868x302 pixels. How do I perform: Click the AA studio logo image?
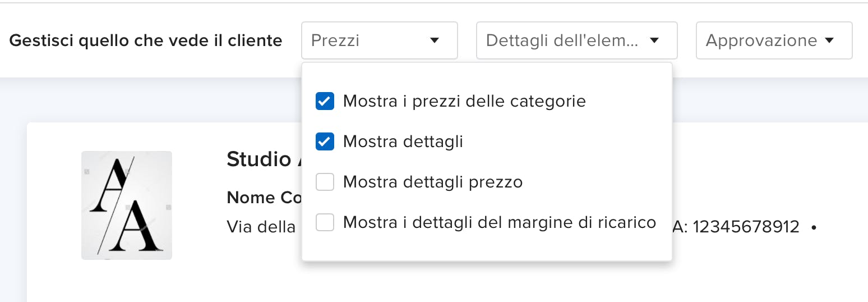(x=127, y=205)
